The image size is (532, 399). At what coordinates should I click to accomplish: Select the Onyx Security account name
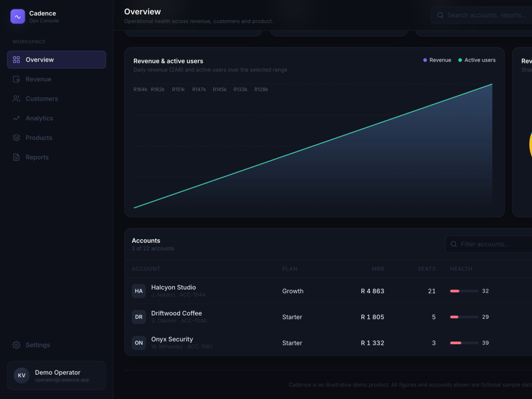(172, 339)
